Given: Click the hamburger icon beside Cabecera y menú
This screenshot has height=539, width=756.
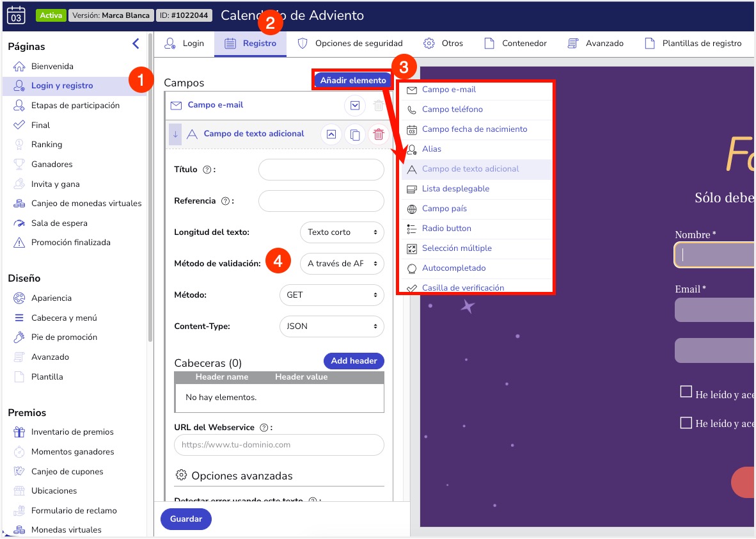Looking at the screenshot, I should coord(19,318).
